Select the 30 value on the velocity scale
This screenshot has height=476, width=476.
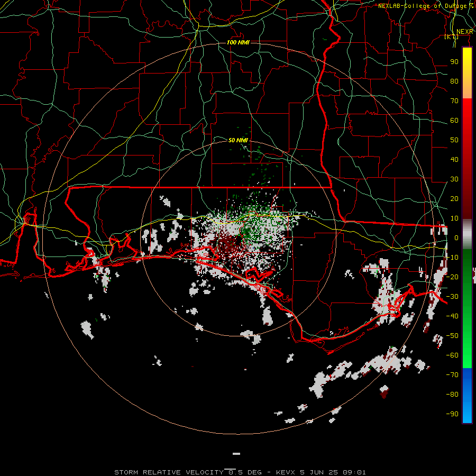point(454,179)
